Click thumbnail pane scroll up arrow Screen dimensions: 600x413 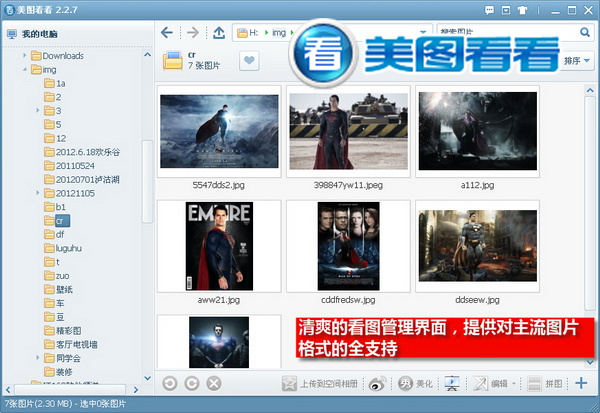click(x=590, y=90)
